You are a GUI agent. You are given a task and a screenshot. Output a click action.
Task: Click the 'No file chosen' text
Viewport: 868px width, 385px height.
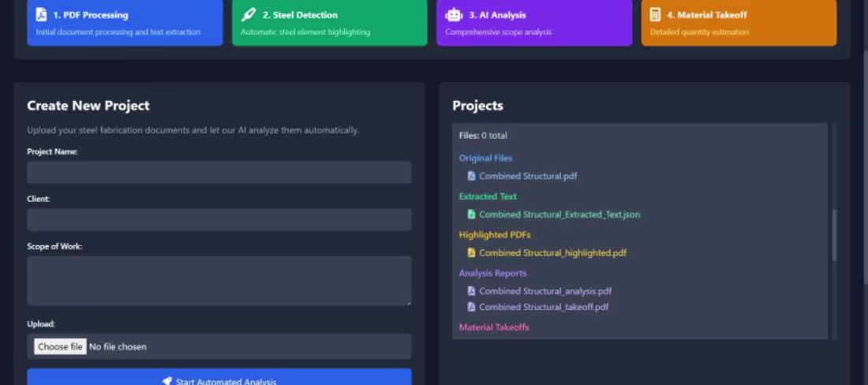tap(118, 347)
